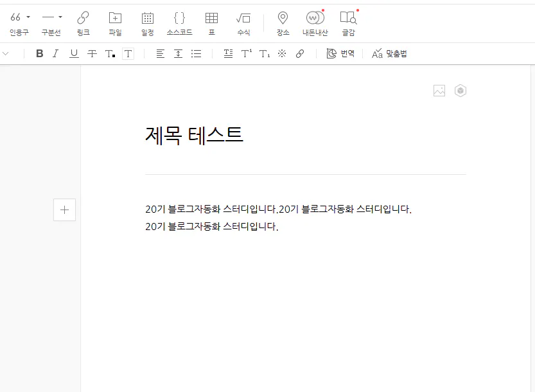Open the 인용구 quote style dropdown arrow
The height and width of the screenshot is (392, 535).
point(28,17)
